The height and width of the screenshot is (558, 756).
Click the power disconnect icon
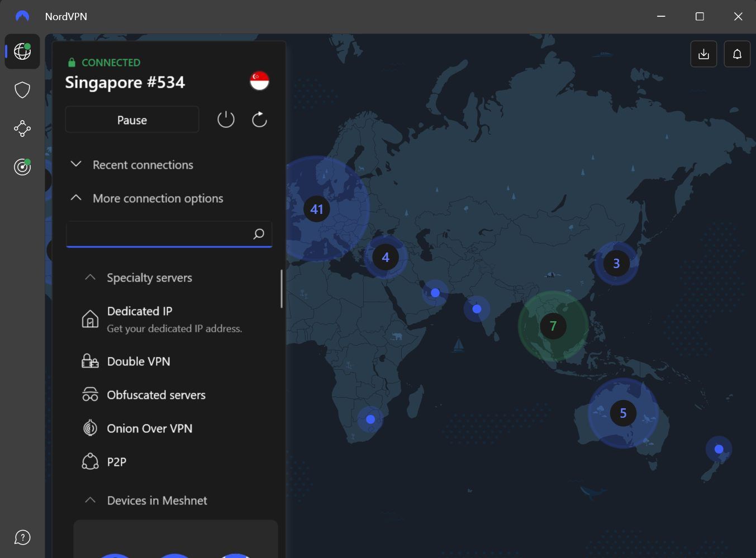click(x=226, y=120)
